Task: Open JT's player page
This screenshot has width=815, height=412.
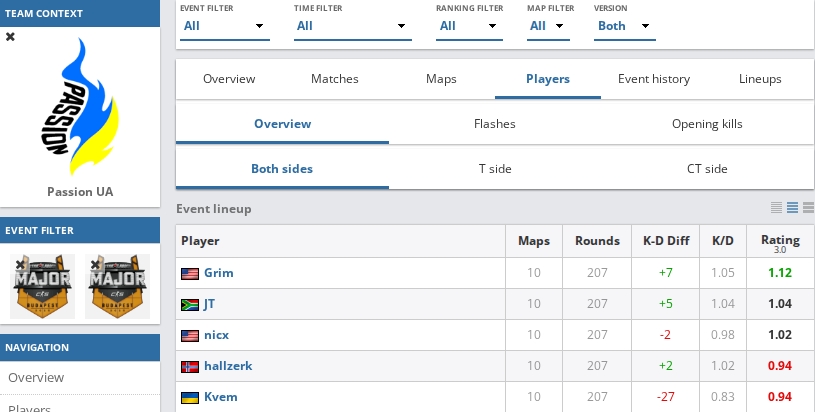Action: tap(209, 304)
